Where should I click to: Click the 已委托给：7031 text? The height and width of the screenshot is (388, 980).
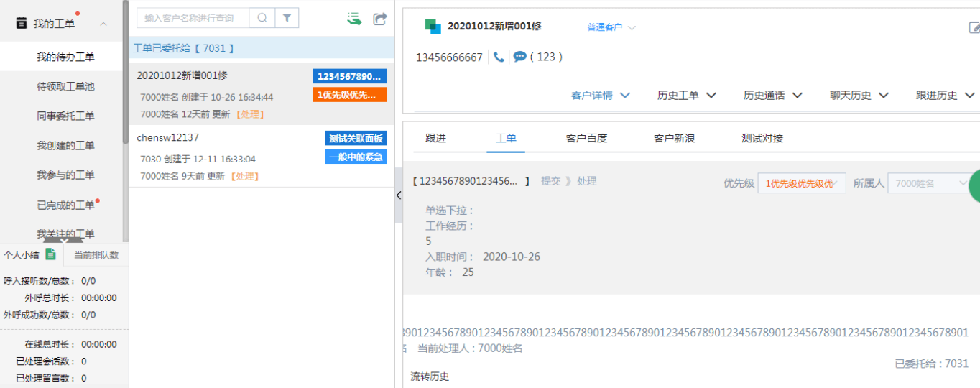[932, 364]
